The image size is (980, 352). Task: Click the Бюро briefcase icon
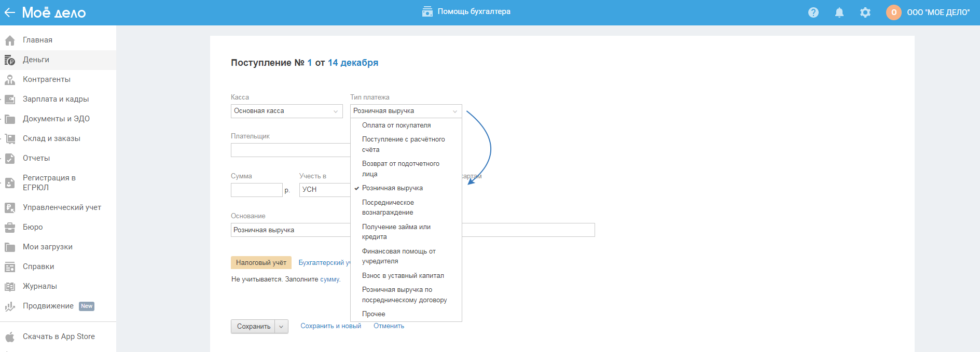point(10,228)
